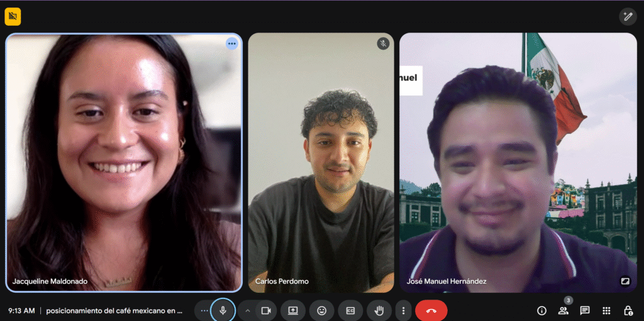Raise your hand in the meeting

click(379, 310)
